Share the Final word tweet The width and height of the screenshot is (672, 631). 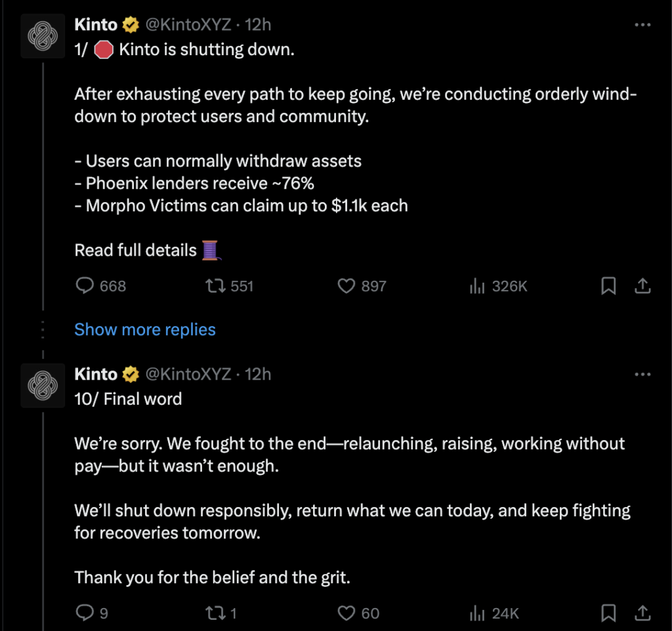643,613
